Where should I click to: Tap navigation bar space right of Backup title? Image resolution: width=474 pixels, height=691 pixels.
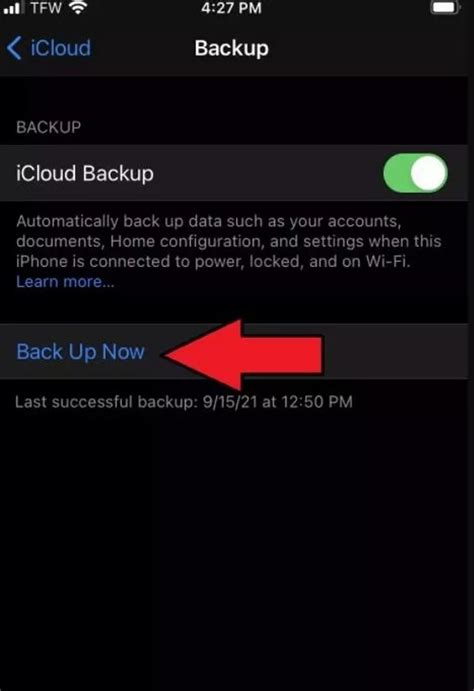(x=368, y=48)
